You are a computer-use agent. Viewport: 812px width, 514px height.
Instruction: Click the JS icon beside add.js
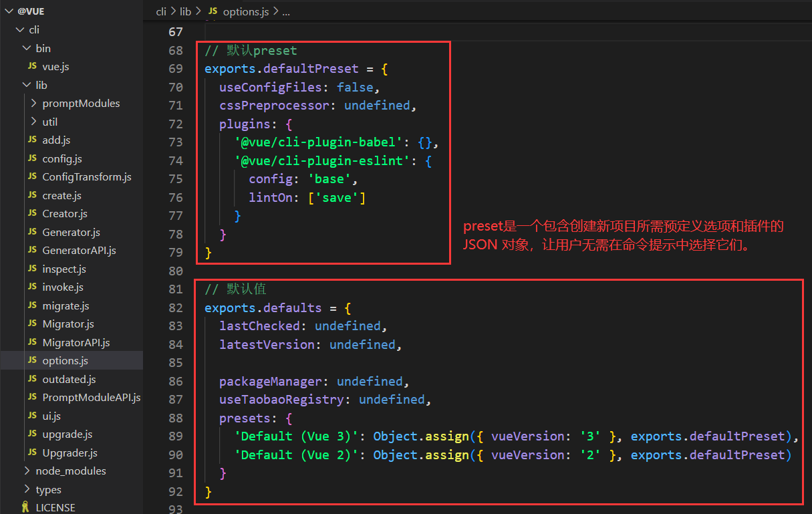(x=32, y=140)
